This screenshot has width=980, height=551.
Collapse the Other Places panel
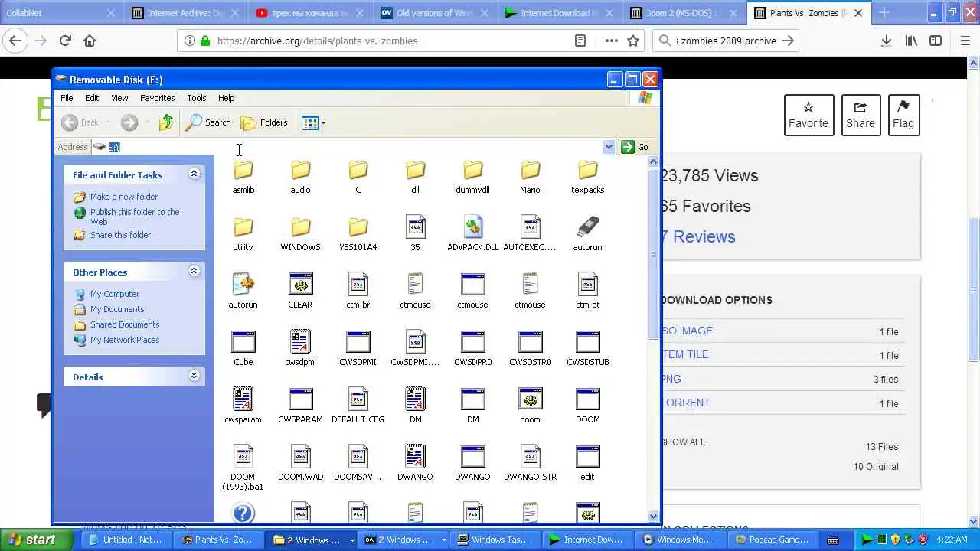coord(194,271)
